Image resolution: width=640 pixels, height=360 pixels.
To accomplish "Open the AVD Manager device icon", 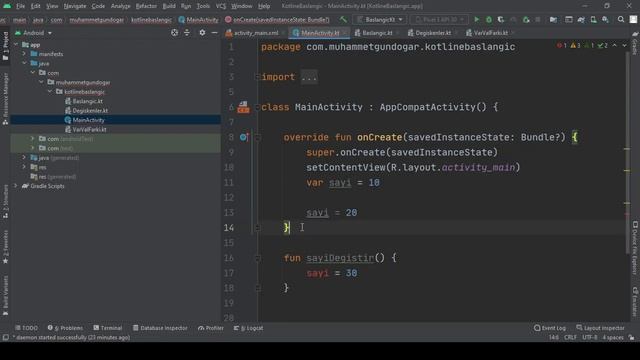I will [x=593, y=20].
